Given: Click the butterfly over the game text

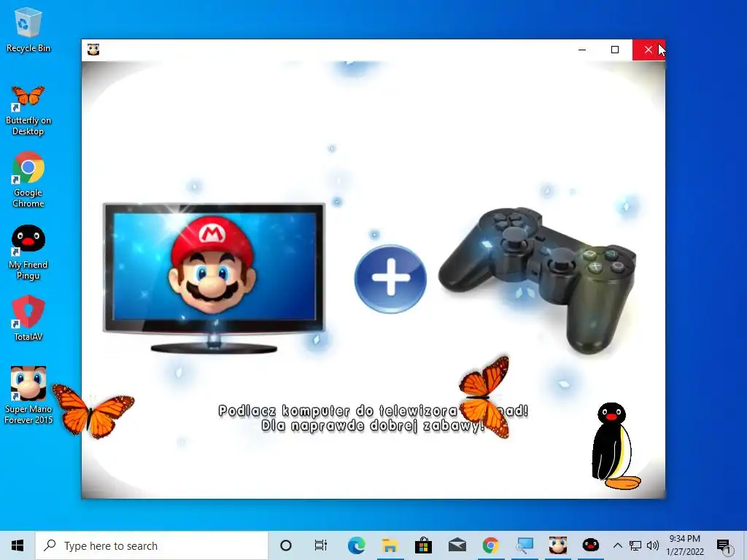Looking at the screenshot, I should click(484, 397).
